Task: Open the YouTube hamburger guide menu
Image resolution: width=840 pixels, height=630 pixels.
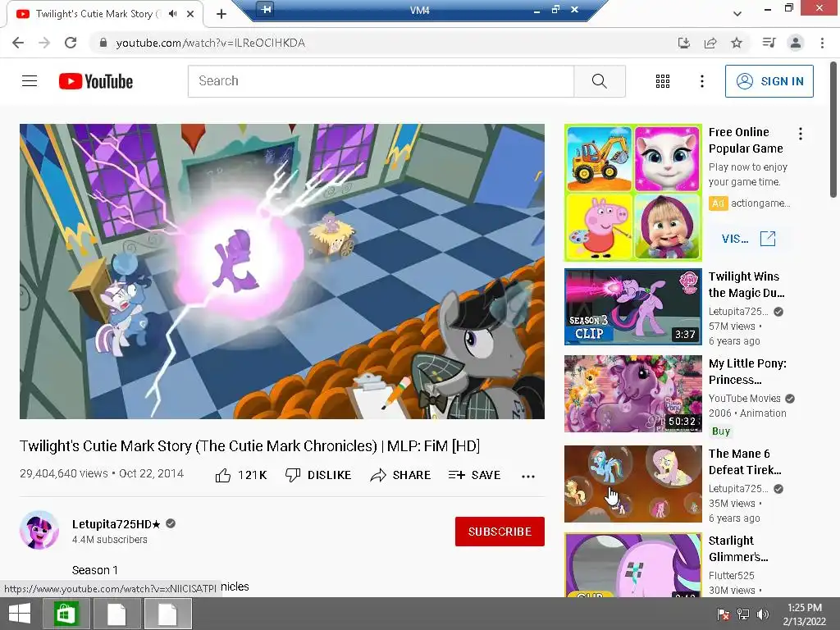Action: [x=30, y=81]
